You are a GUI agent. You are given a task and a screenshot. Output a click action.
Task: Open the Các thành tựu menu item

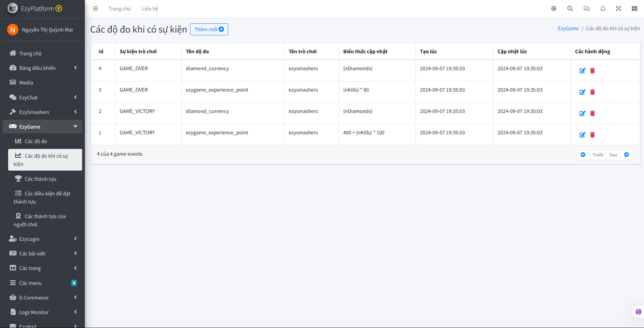(40, 179)
